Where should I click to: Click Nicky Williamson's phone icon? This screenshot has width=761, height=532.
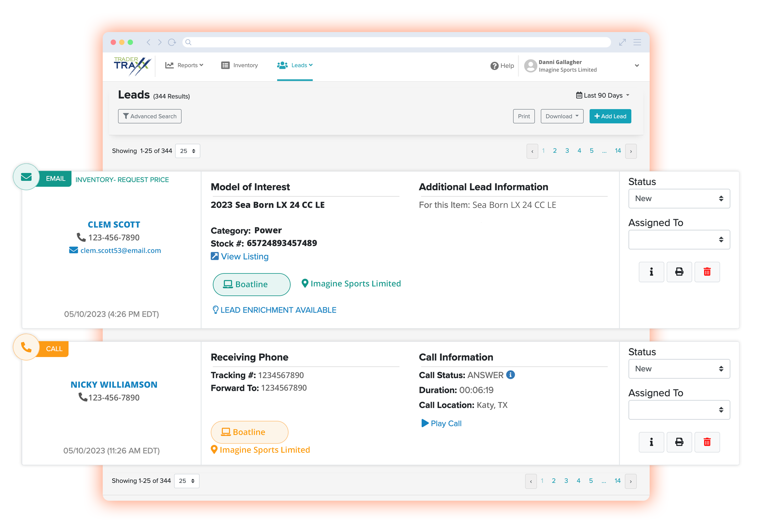(x=83, y=397)
